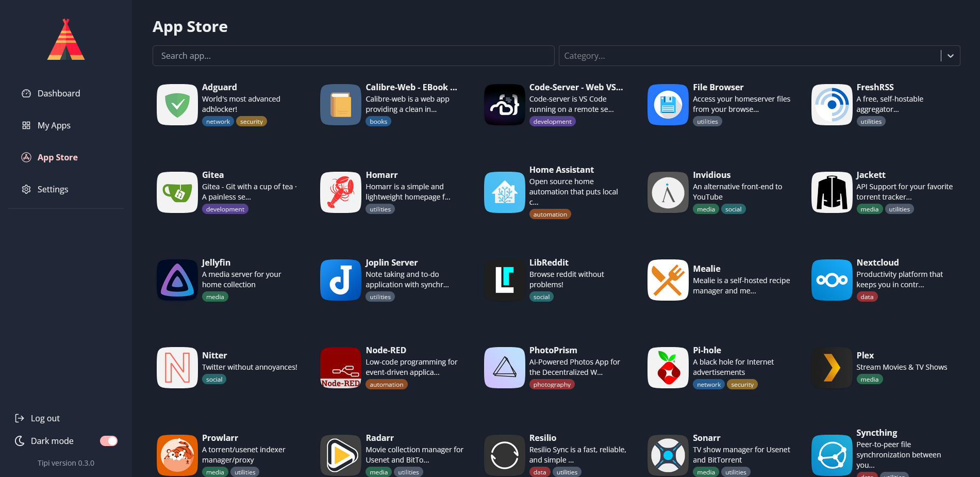Open the Resilio sync arrows icon

pos(505,455)
